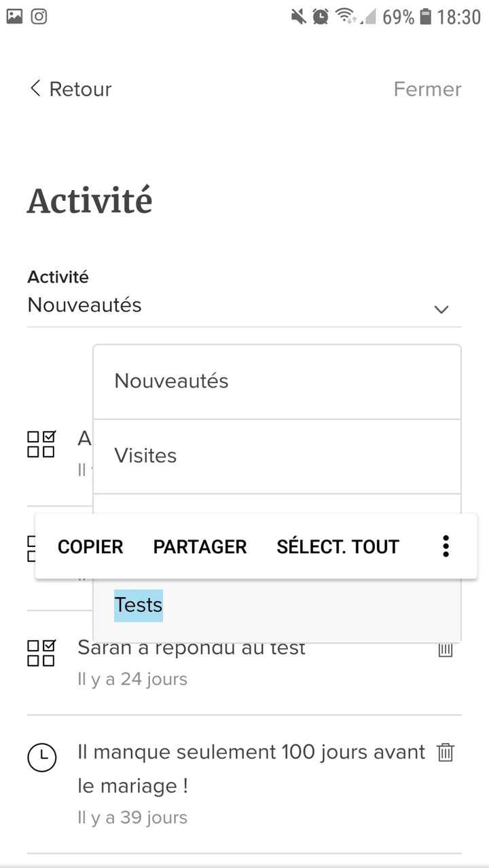Image resolution: width=489 pixels, height=868 pixels.
Task: Tap the gallery icon in the status bar
Action: click(x=15, y=16)
